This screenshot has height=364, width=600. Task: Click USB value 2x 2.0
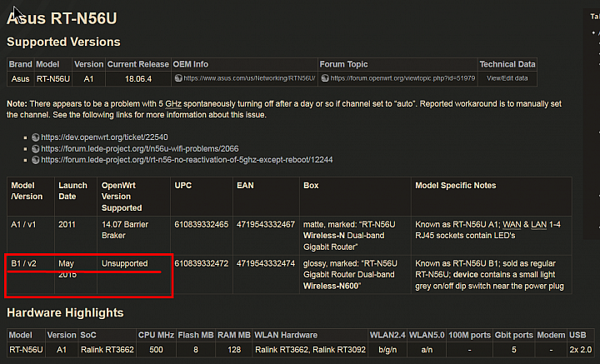(580, 350)
